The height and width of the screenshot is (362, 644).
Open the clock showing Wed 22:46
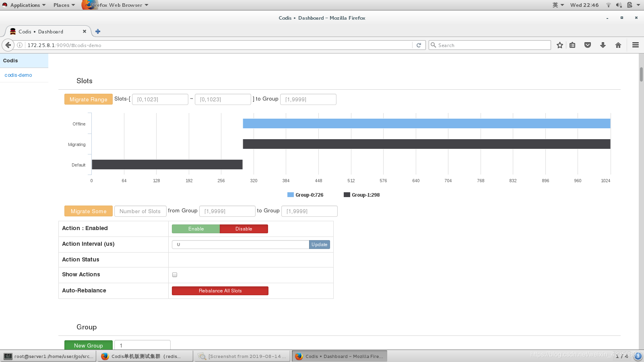click(x=584, y=5)
